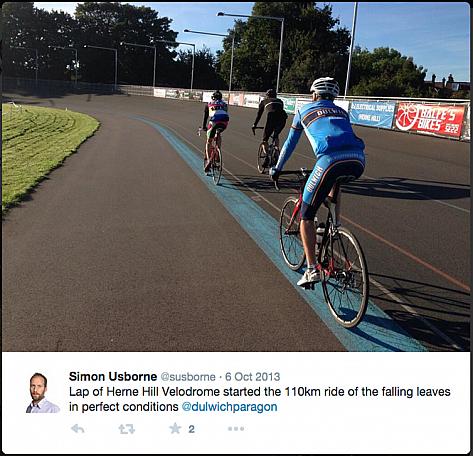Open the more options ellipsis icon
The height and width of the screenshot is (456, 473).
[236, 429]
